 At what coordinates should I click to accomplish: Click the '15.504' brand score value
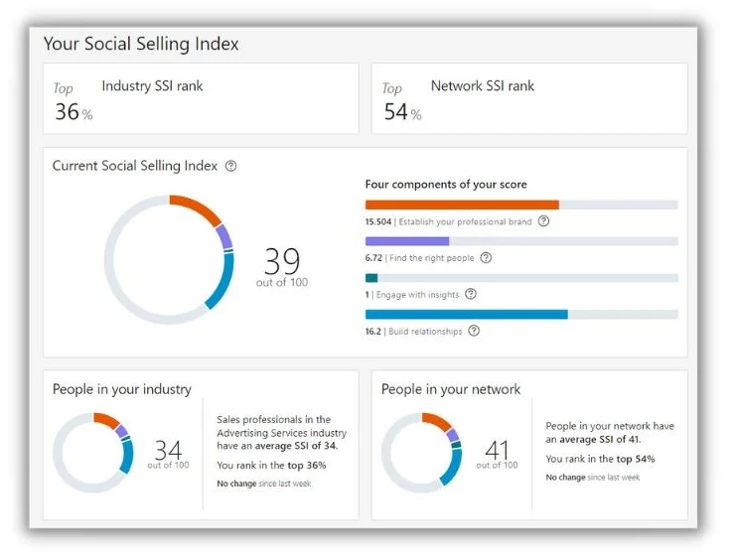pyautogui.click(x=377, y=221)
